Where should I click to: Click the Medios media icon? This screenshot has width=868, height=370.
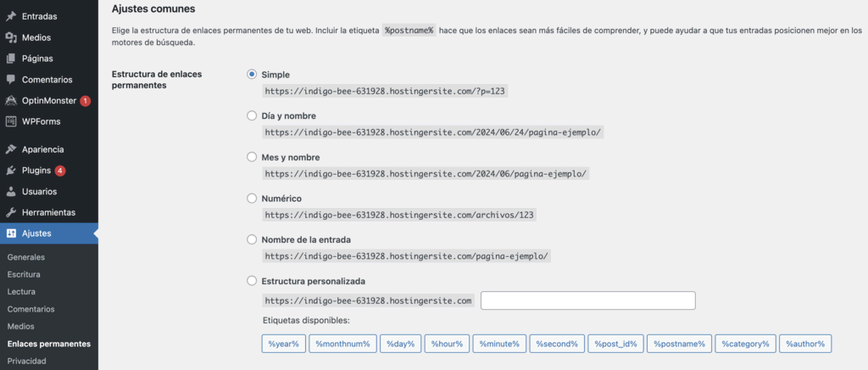pos(11,37)
